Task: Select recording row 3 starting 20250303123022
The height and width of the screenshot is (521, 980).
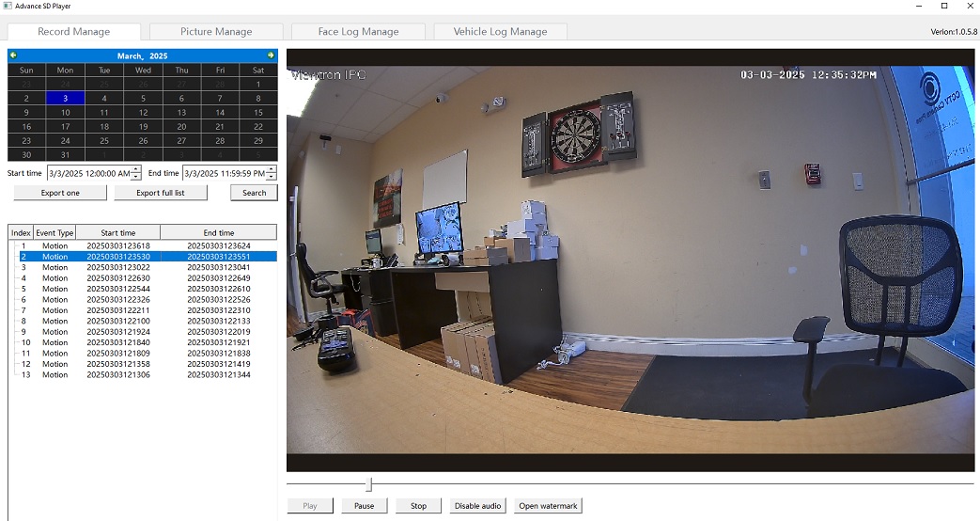Action: pyautogui.click(x=143, y=267)
